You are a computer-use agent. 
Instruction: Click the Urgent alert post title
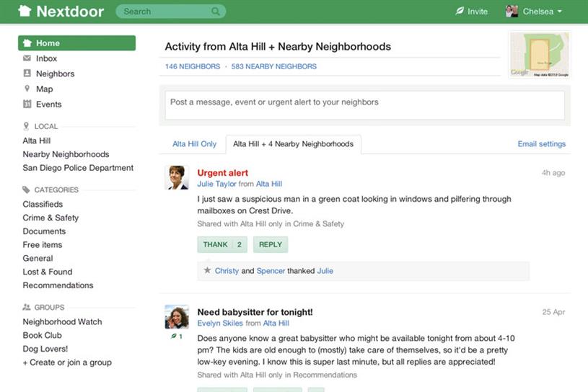(223, 173)
